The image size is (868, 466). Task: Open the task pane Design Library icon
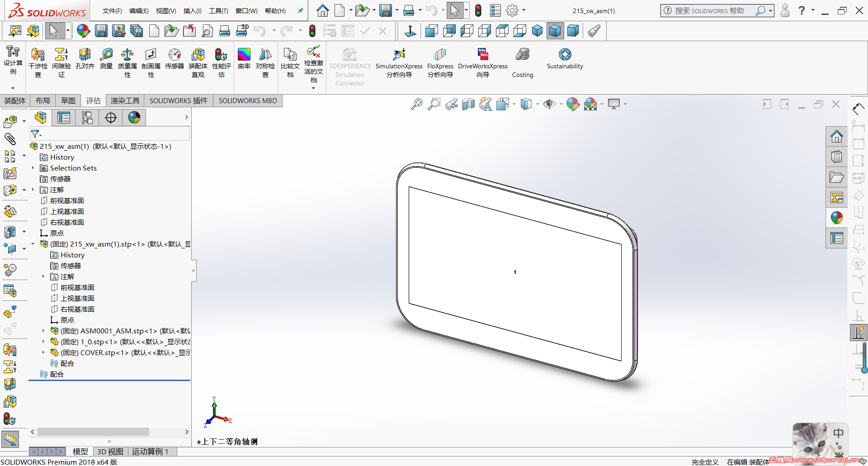coord(837,156)
